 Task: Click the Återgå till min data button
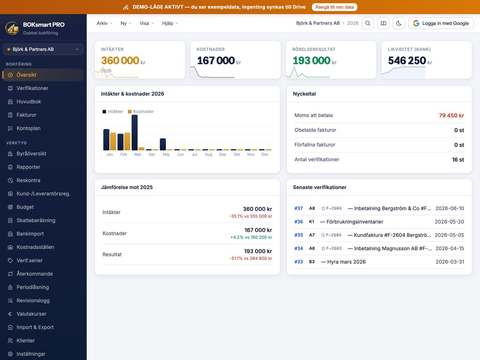coord(334,7)
